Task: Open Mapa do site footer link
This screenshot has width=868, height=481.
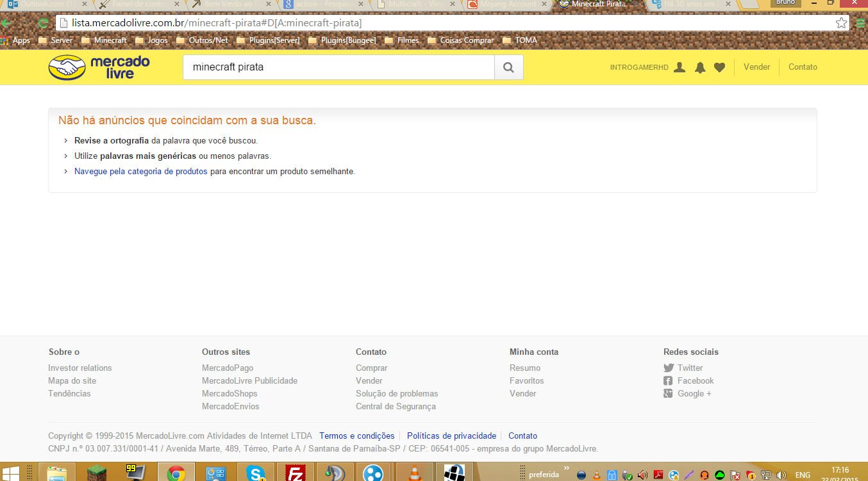Action: [72, 380]
